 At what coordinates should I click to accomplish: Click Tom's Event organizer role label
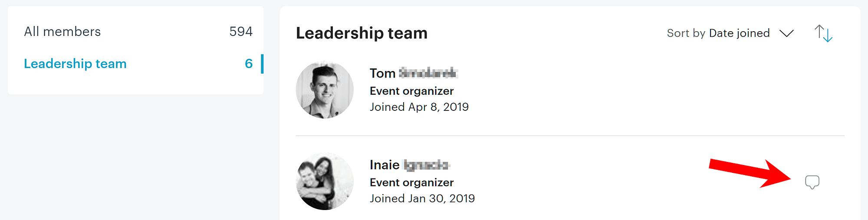pos(411,91)
